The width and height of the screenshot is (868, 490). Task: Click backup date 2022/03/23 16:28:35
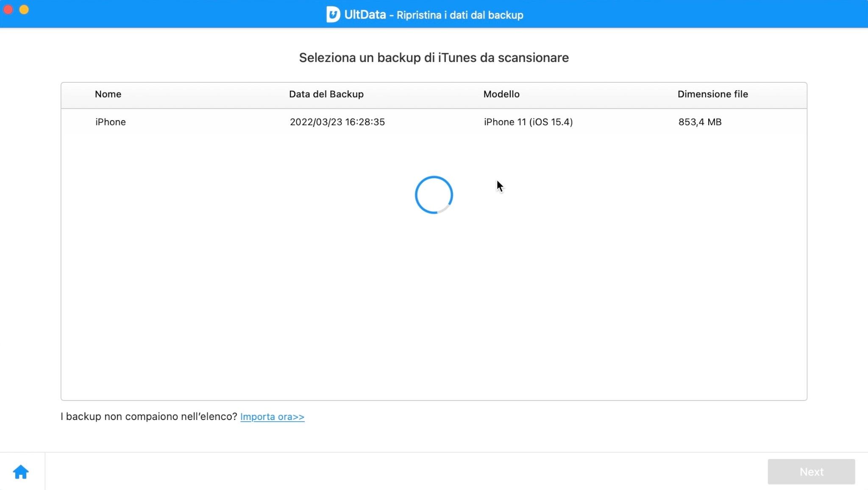coord(337,122)
